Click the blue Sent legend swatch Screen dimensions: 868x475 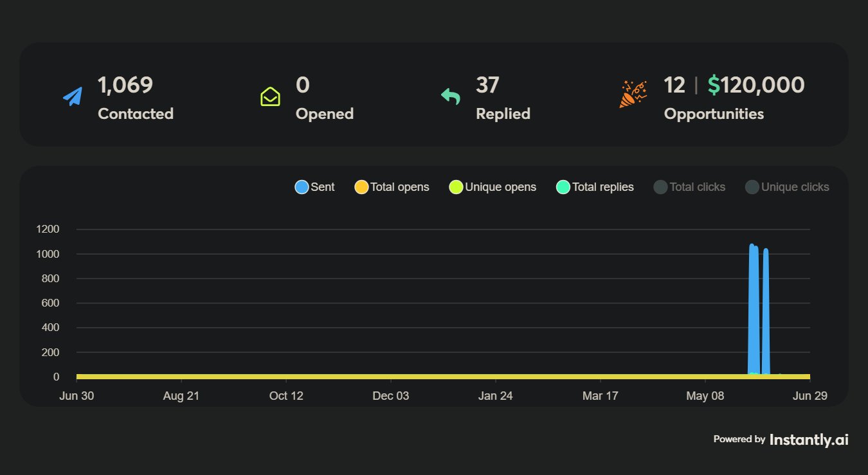click(x=302, y=187)
